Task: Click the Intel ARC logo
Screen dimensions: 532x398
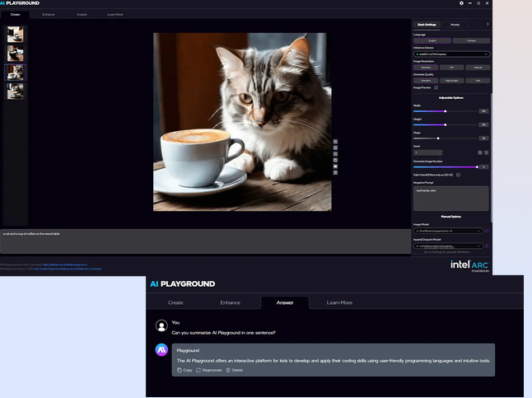Action: point(469,265)
